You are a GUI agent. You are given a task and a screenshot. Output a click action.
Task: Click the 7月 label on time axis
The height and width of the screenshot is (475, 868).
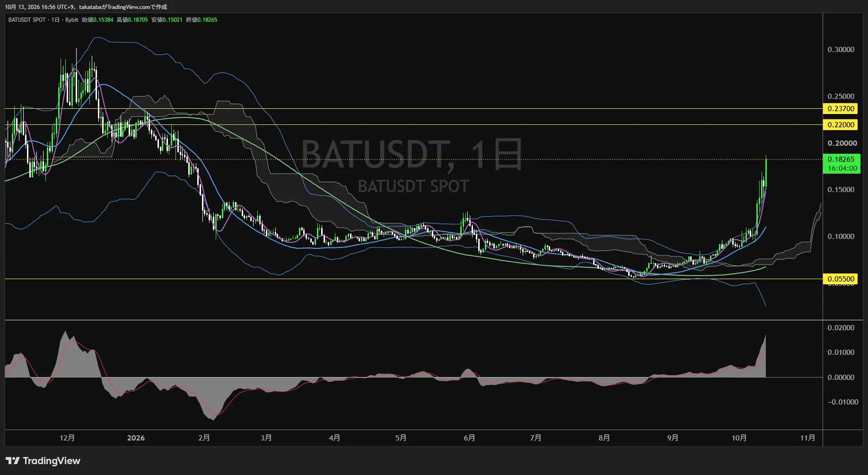[535, 438]
